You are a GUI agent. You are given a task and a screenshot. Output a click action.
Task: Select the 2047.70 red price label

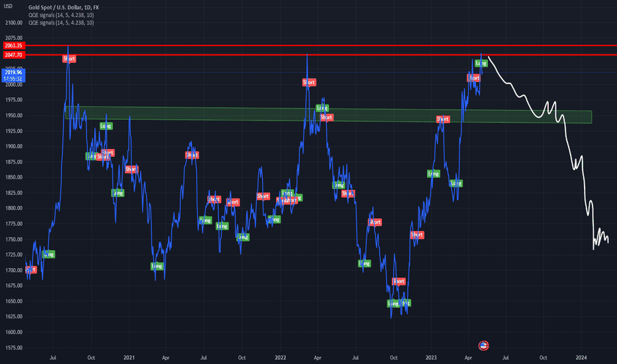coord(13,55)
